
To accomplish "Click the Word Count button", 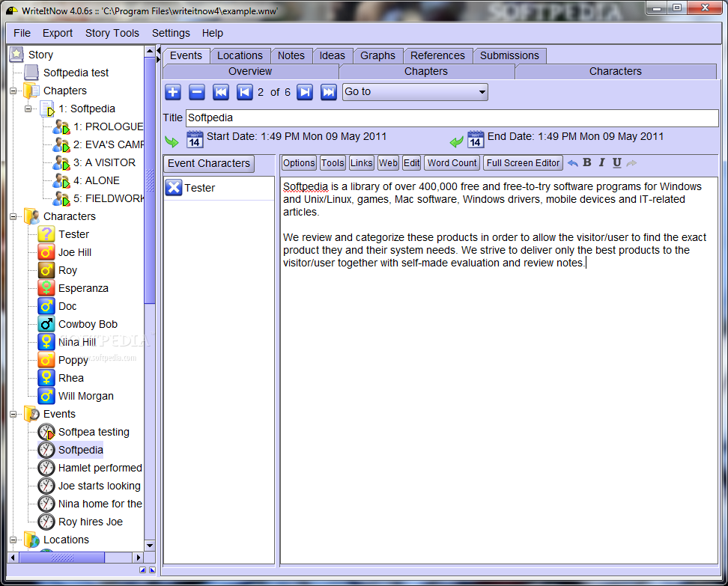I will click(452, 163).
